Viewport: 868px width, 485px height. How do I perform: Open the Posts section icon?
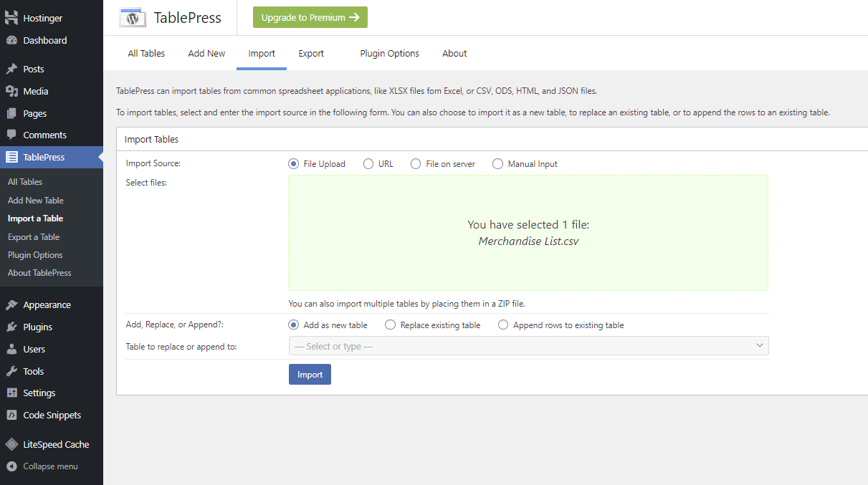(14, 68)
